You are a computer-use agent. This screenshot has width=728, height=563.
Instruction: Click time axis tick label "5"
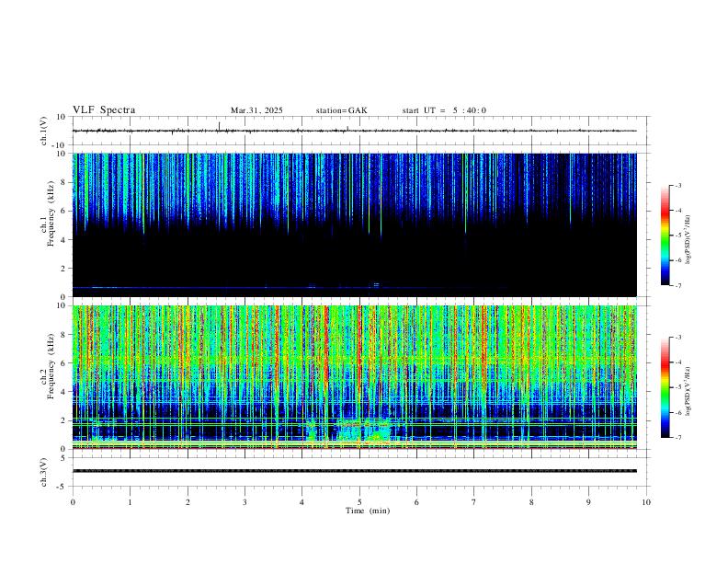click(x=359, y=502)
